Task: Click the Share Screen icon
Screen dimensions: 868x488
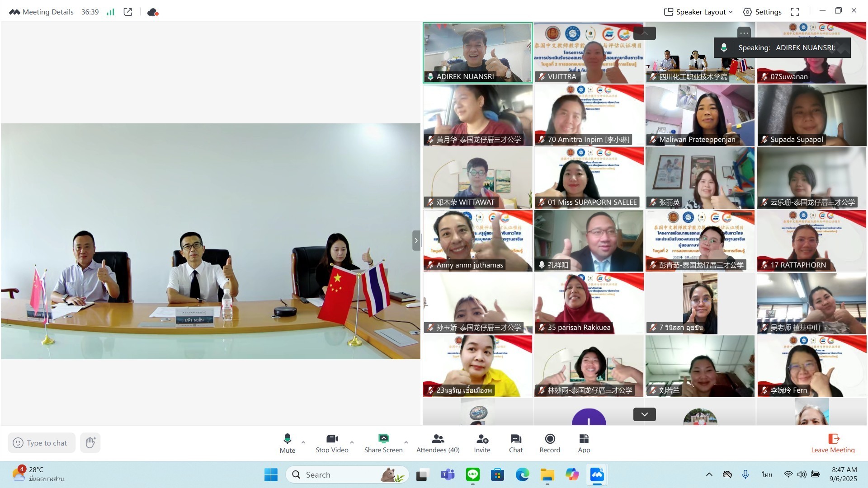Action: coord(383,439)
